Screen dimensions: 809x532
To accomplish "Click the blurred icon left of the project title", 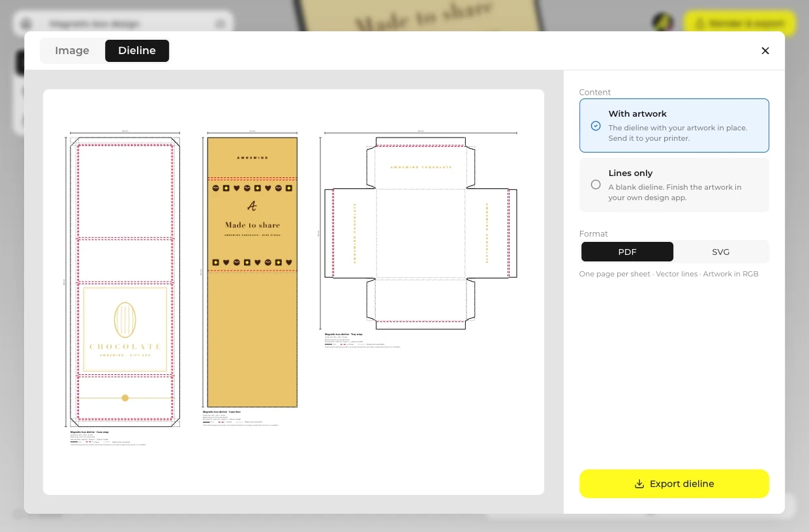I will click(x=27, y=23).
